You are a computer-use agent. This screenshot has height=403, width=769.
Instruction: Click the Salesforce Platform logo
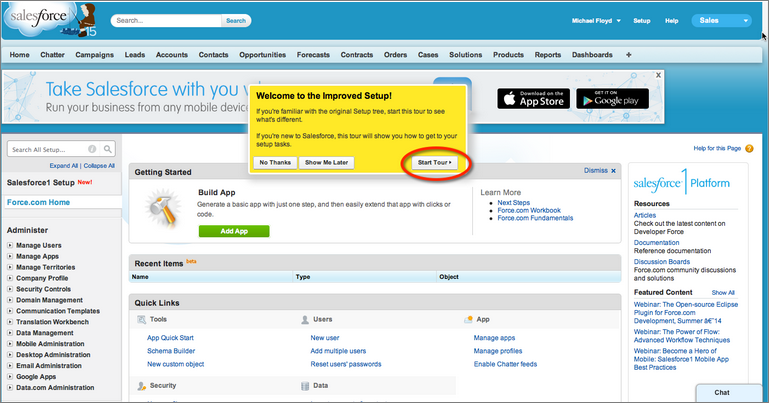[681, 182]
